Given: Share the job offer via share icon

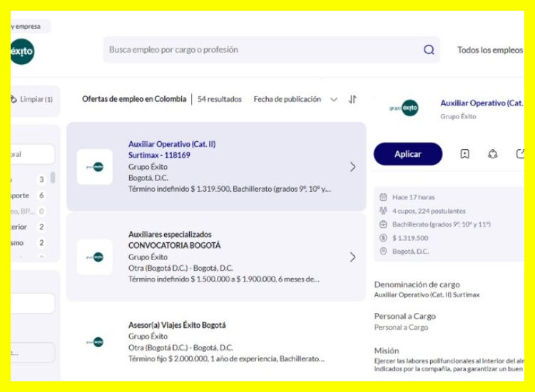Looking at the screenshot, I should click(x=520, y=154).
